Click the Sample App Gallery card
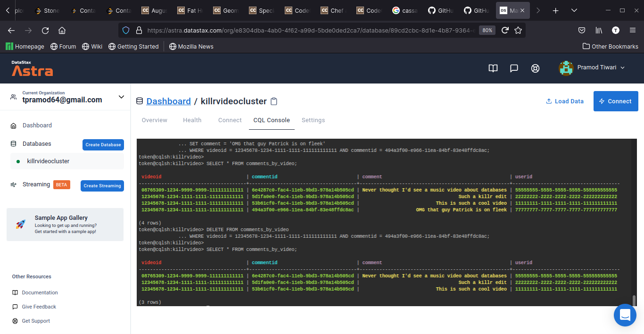 click(65, 225)
